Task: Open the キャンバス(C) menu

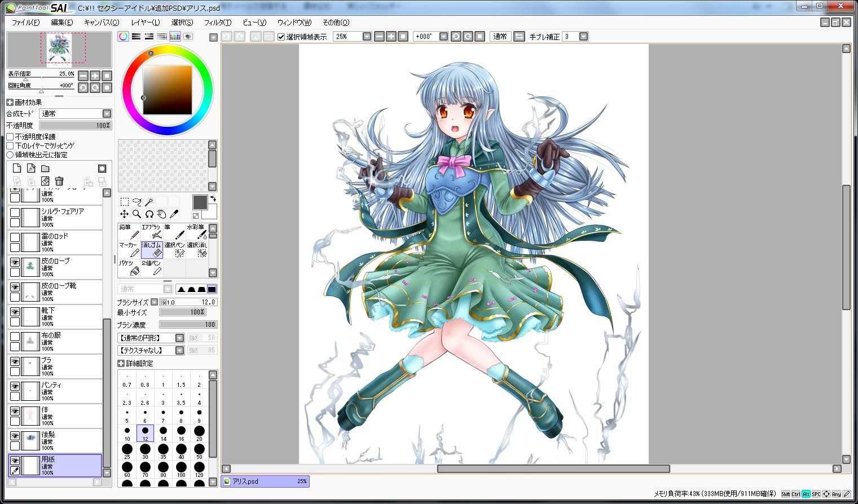Action: click(x=101, y=23)
